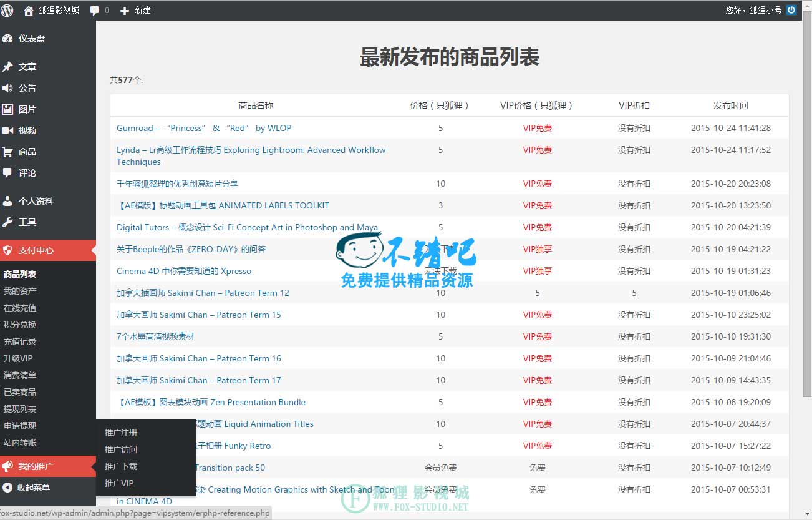Click the image icon for 图片
This screenshot has width=812, height=520.
[x=7, y=109]
